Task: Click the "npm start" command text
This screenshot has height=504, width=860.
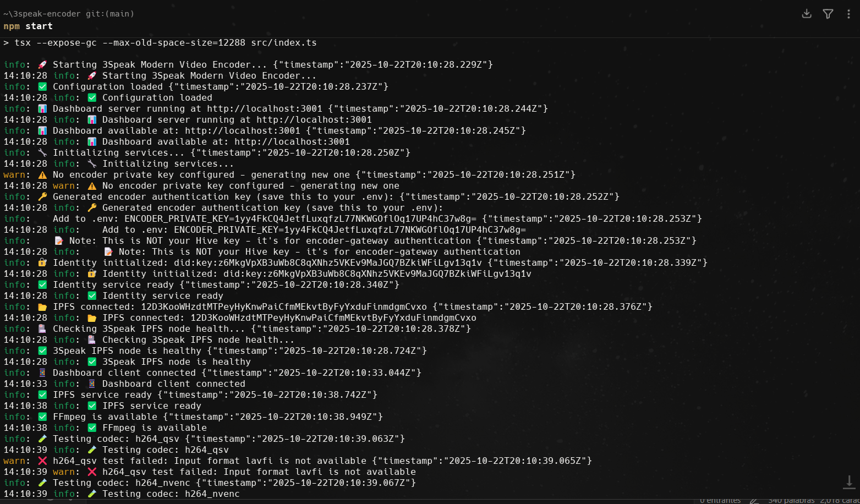Action: [x=28, y=26]
